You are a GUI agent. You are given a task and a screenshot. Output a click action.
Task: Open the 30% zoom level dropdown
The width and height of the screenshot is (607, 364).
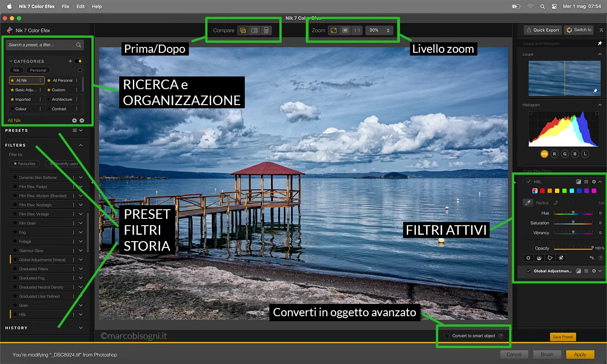[x=379, y=30]
